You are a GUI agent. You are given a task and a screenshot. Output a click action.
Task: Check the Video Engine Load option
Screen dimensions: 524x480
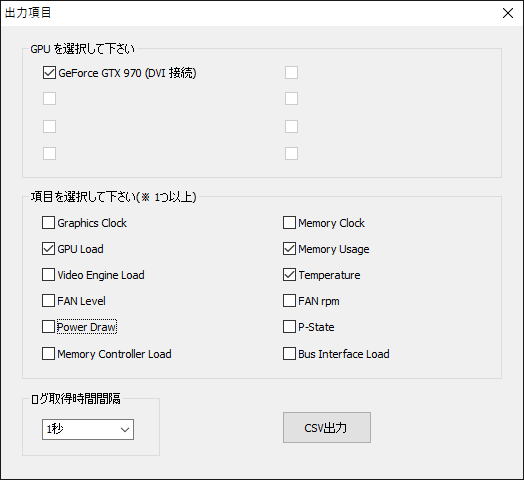(x=48, y=275)
